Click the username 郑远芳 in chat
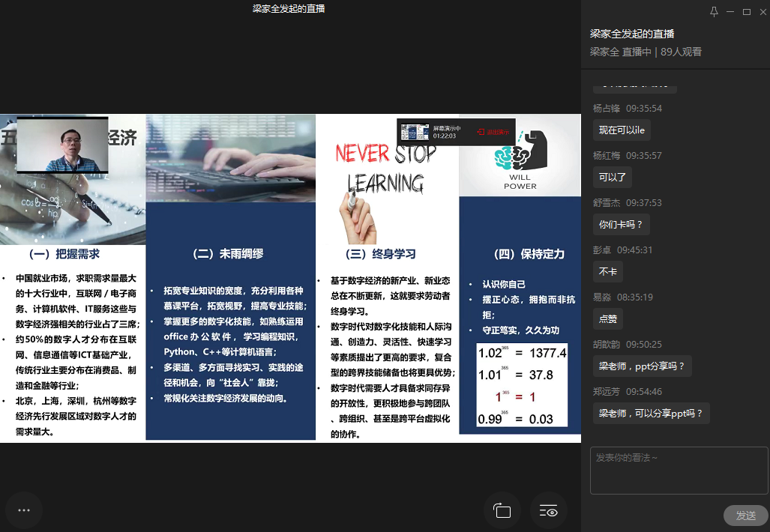This screenshot has height=532, width=770. 607,391
